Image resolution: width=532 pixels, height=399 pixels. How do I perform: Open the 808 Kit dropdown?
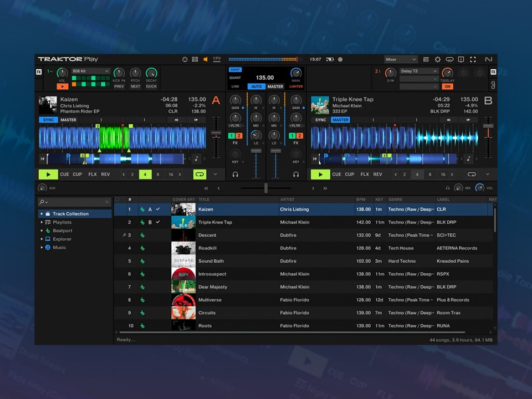pyautogui.click(x=90, y=71)
